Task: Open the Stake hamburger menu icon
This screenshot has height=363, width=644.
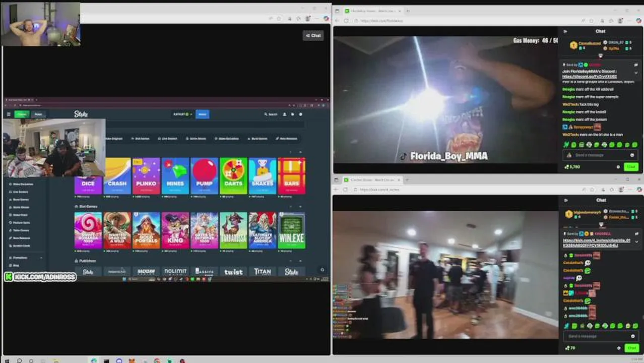Action: click(8, 114)
